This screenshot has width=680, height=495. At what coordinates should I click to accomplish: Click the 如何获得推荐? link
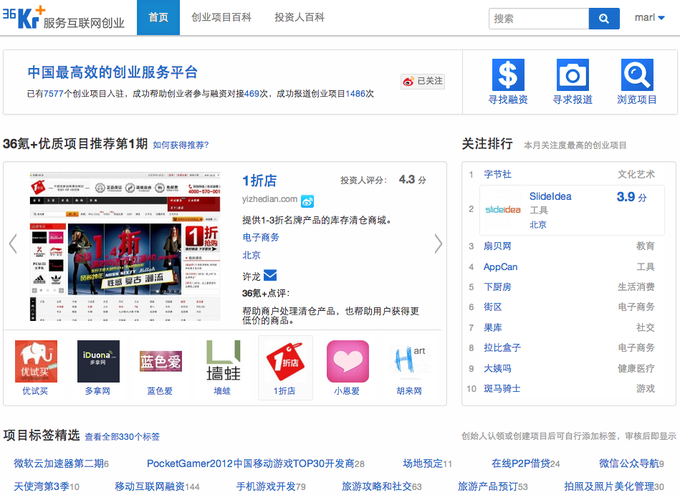coord(181,145)
